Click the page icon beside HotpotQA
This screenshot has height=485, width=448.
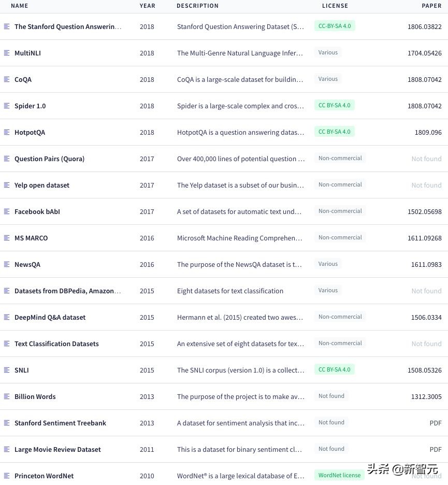pyautogui.click(x=7, y=132)
